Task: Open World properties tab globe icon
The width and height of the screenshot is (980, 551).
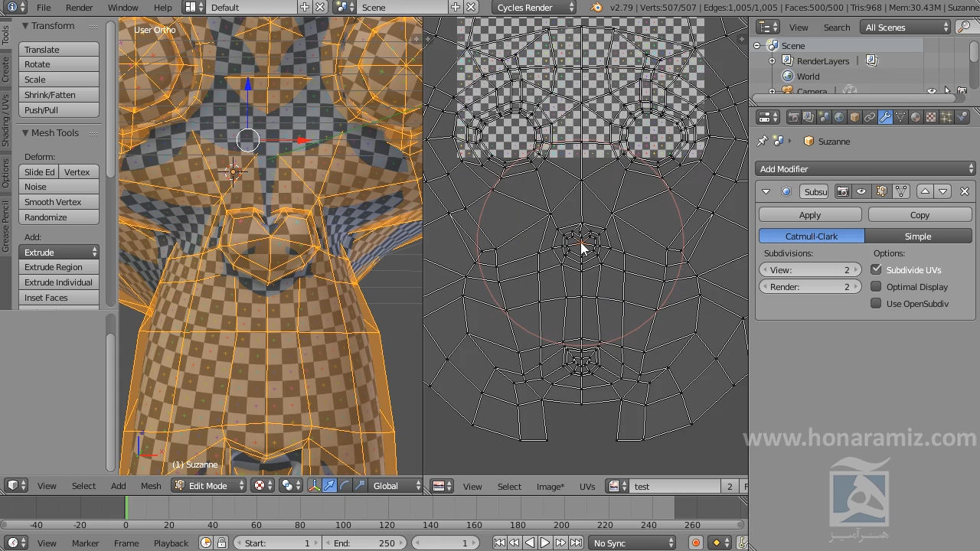Action: [x=839, y=117]
